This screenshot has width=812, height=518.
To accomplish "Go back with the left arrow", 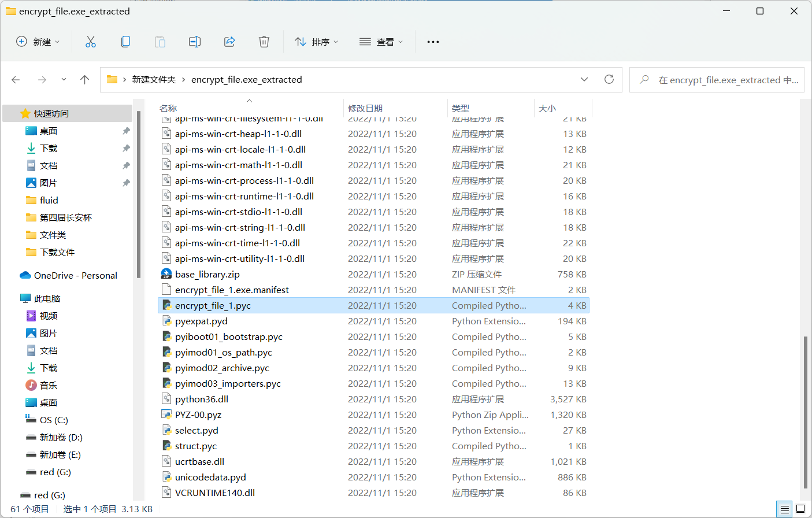I will (16, 80).
